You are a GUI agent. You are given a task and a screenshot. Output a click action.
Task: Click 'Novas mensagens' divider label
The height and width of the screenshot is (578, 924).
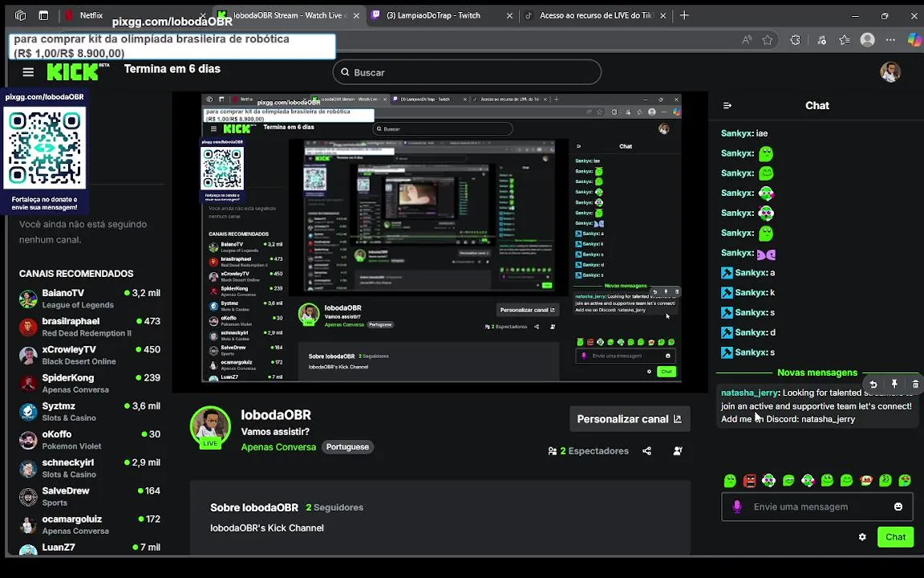817,372
